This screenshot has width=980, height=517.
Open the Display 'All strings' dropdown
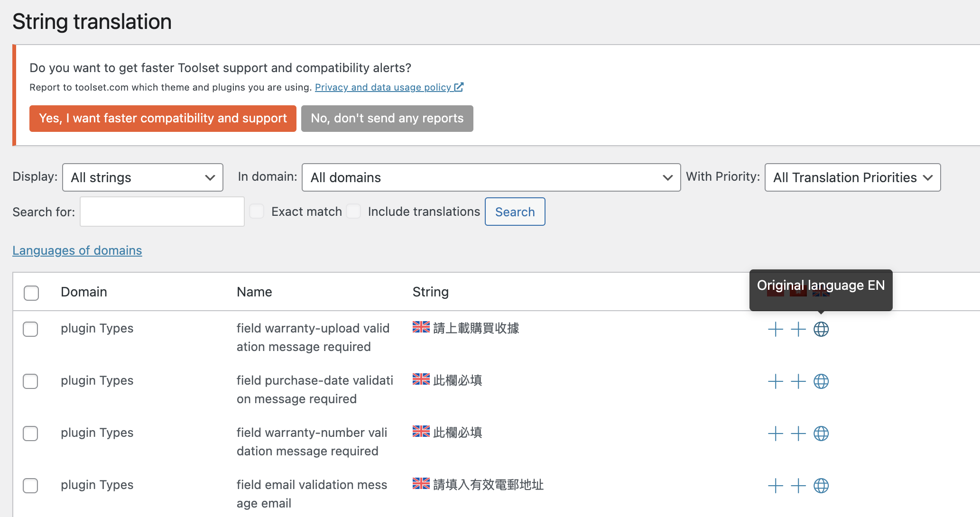[143, 177]
